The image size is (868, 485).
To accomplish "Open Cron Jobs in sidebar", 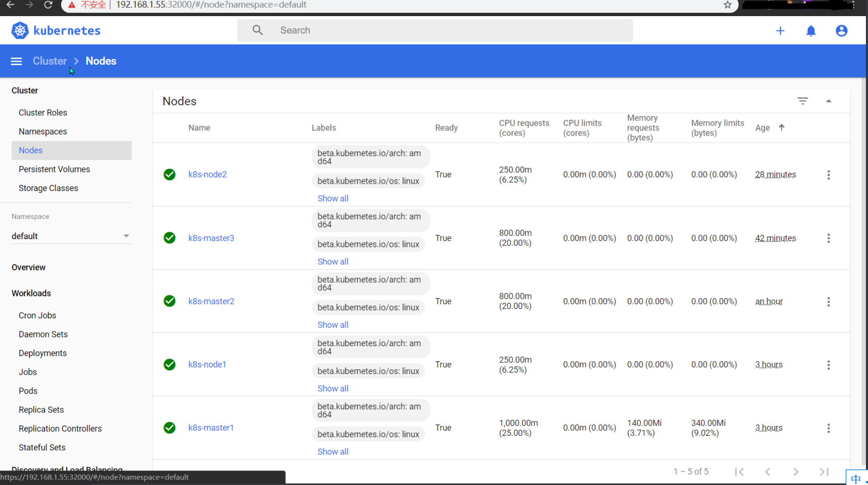I will (x=37, y=315).
